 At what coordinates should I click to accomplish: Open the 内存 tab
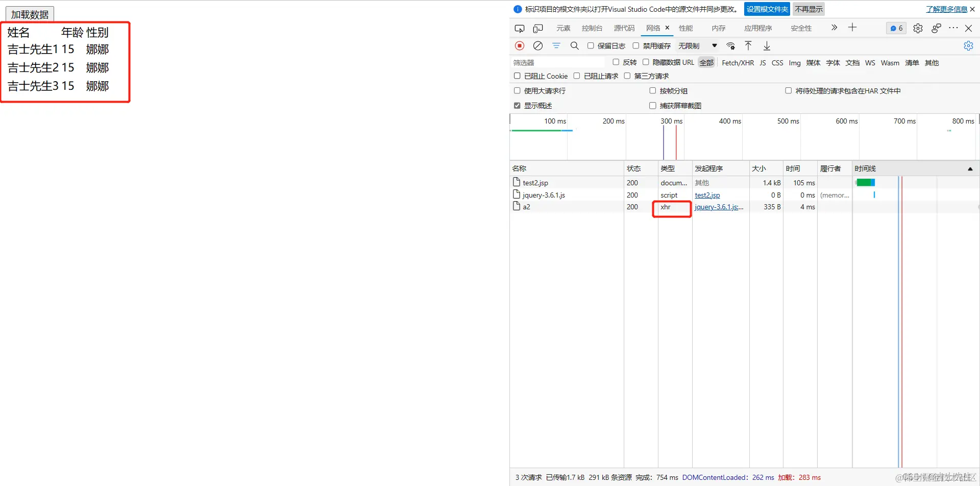719,28
